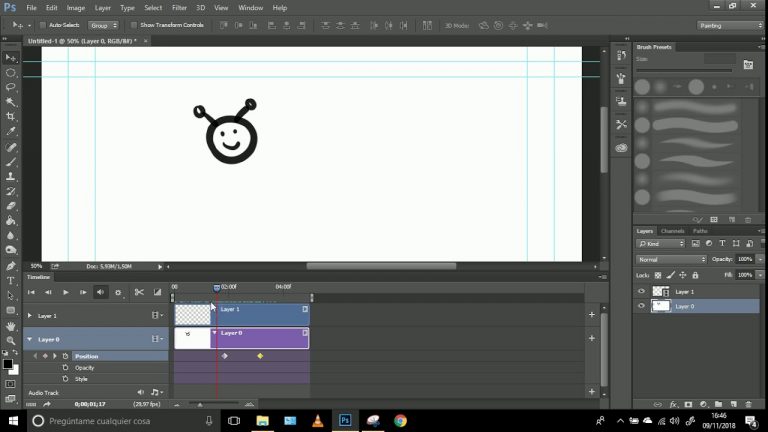Select the yellow Position keyframe diamond

(x=260, y=356)
